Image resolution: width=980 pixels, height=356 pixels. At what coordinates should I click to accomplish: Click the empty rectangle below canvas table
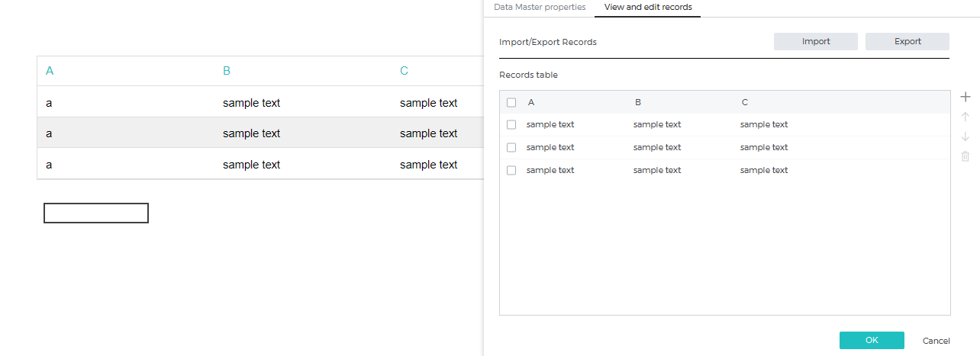coord(96,213)
